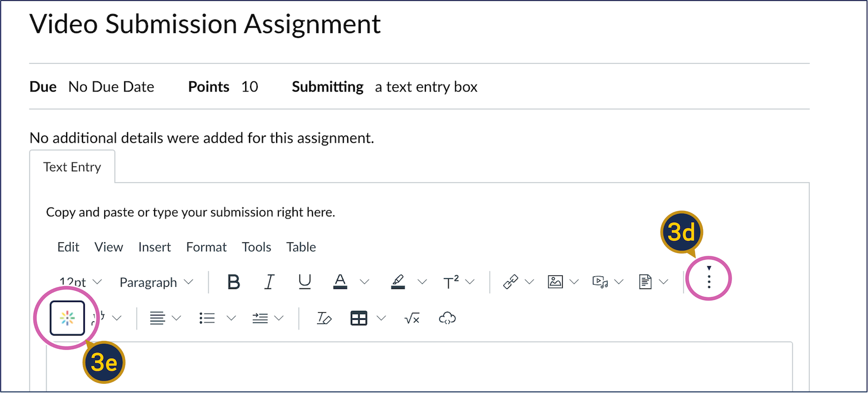Expand the document options arrow
This screenshot has height=393, width=868.
(x=663, y=282)
